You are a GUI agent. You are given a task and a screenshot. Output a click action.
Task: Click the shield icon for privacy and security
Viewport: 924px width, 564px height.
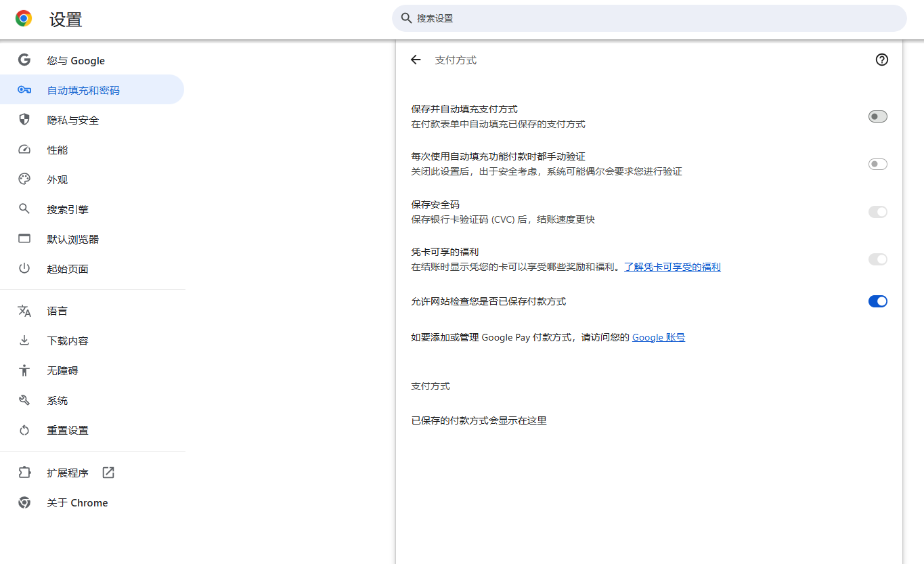24,120
